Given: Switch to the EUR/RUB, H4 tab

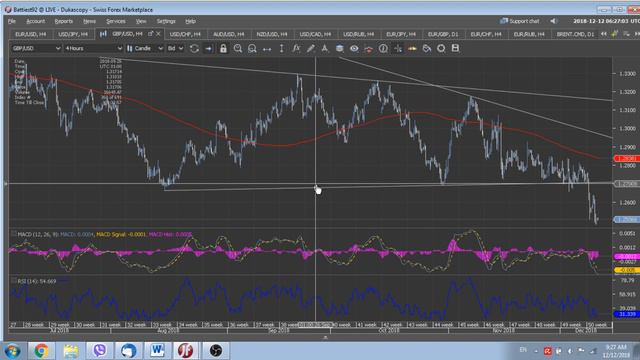Looking at the screenshot, I should click(x=529, y=34).
